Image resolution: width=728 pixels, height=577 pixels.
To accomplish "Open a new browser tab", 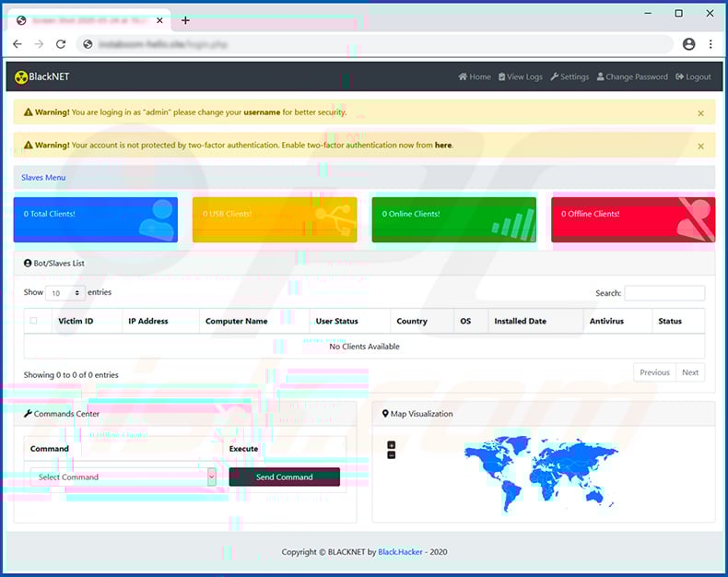I will pyautogui.click(x=185, y=20).
